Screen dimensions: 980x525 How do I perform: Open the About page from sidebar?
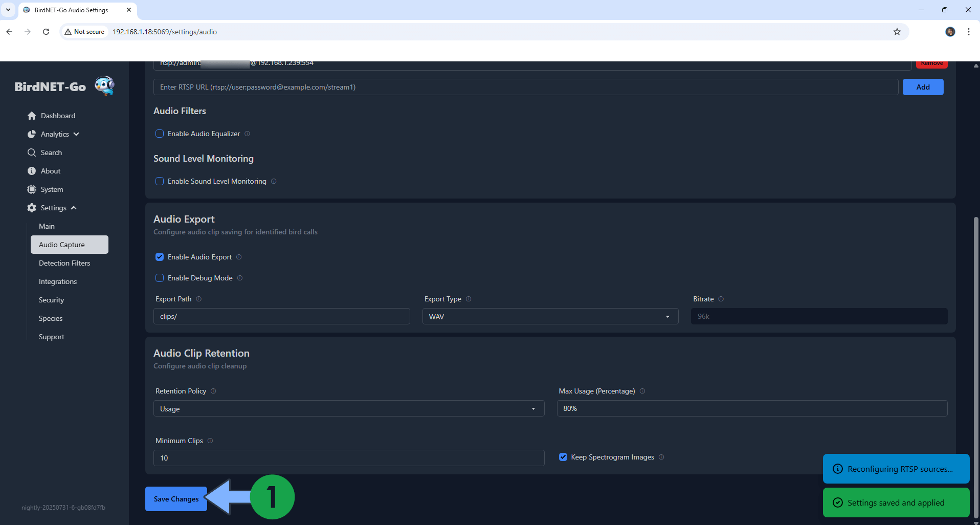[51, 171]
